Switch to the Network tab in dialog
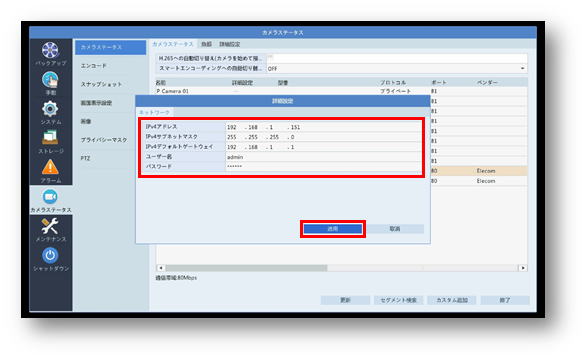 pyautogui.click(x=154, y=112)
